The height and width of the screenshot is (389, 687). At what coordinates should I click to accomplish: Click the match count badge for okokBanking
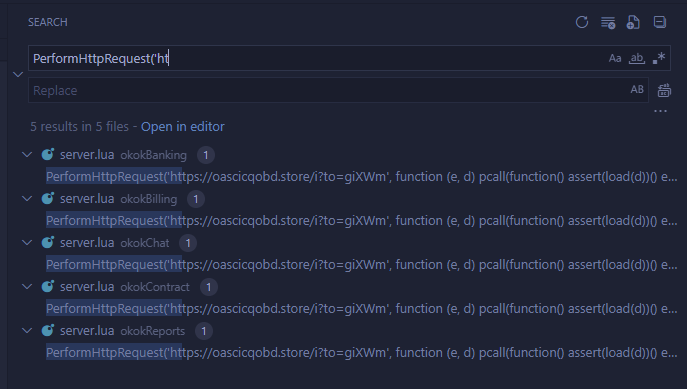[205, 155]
